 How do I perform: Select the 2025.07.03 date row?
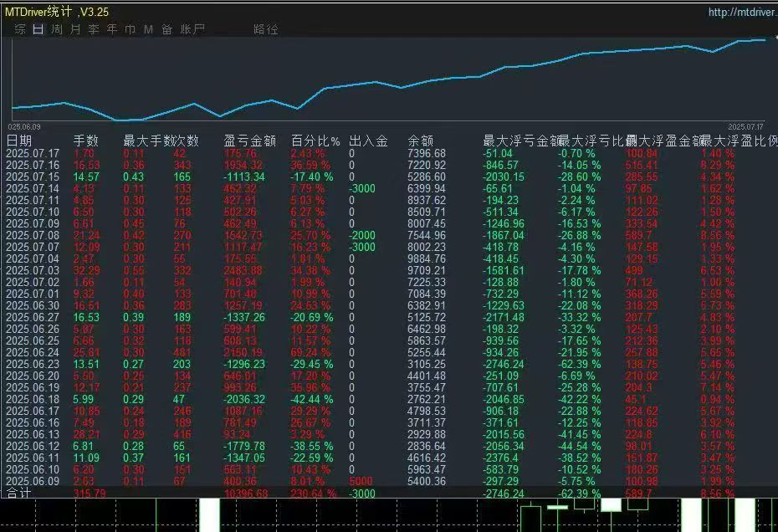point(33,270)
